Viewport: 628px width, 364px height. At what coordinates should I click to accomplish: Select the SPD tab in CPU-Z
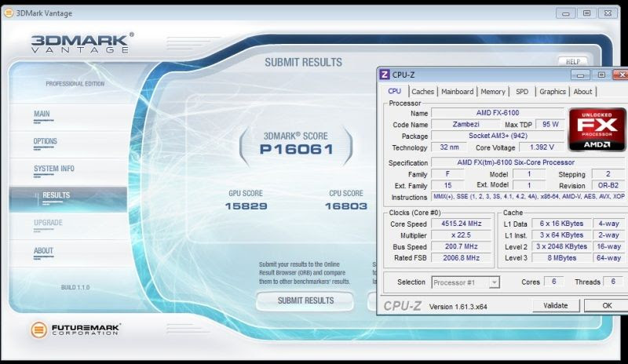tap(522, 92)
